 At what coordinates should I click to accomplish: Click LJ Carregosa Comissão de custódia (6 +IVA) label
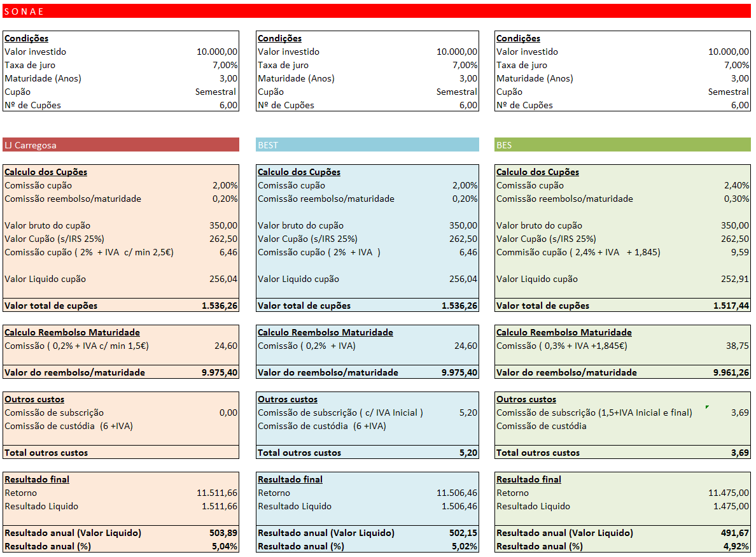pos(69,426)
